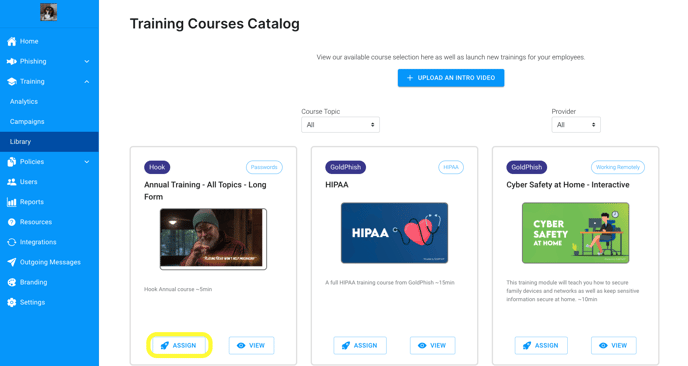Open the Reports page label

click(32, 202)
